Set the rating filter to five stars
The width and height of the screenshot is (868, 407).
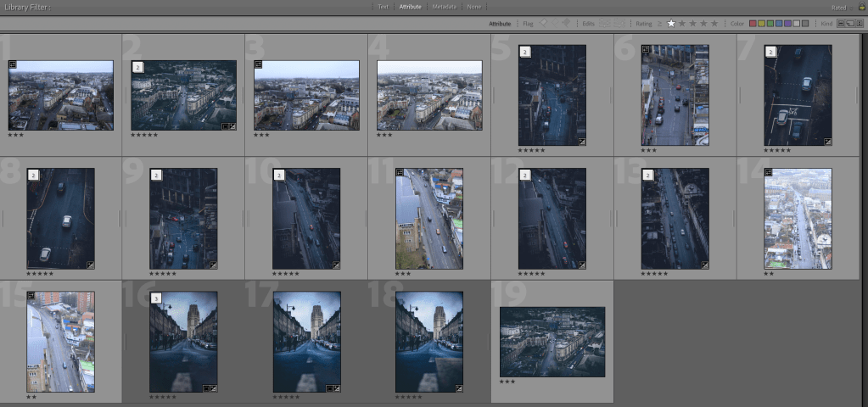pyautogui.click(x=714, y=24)
